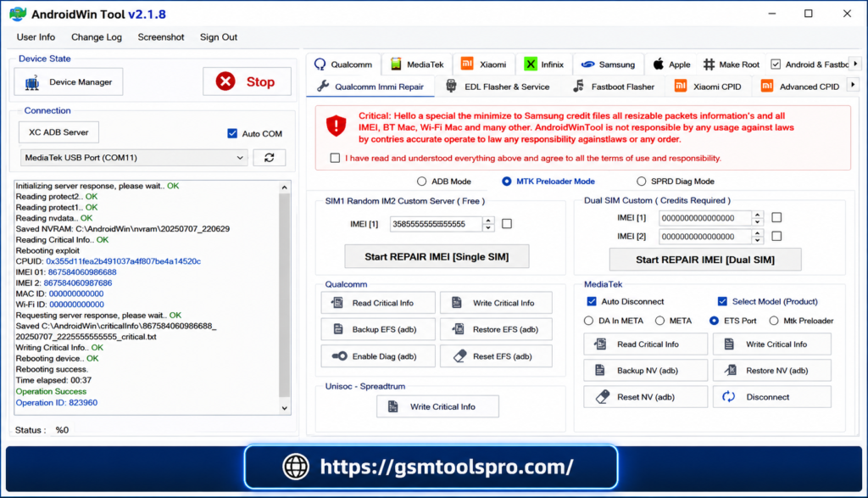The image size is (868, 498).
Task: Click MediaTek Reset NV (adb) button
Action: [x=645, y=397]
